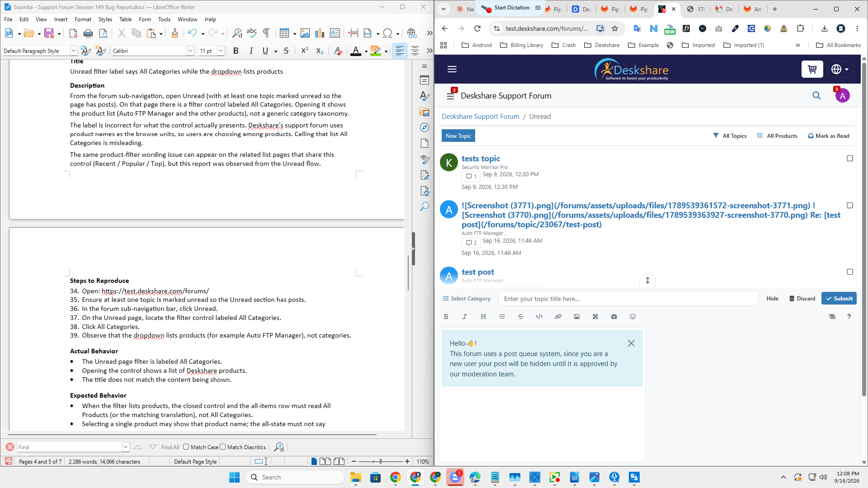Expand the 11 pt font size dropdown
This screenshot has height=488, width=868.
221,51
